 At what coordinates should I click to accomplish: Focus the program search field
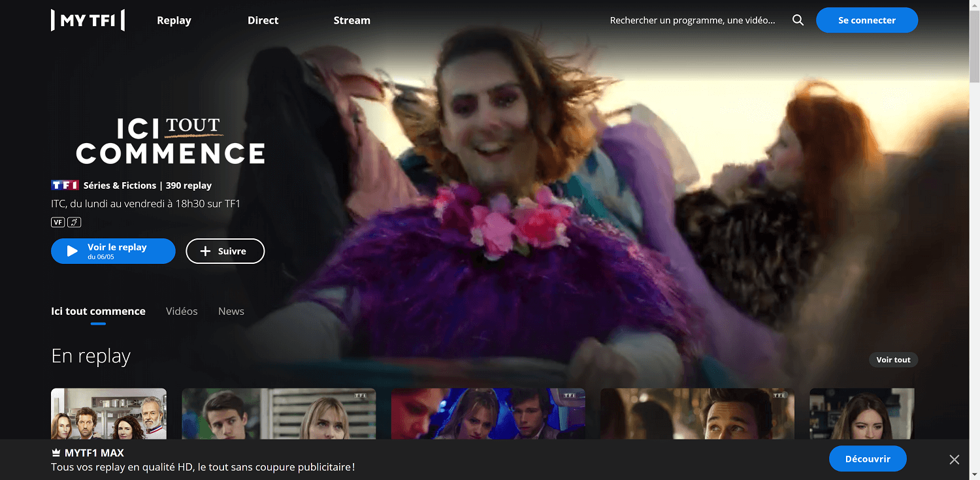693,20
